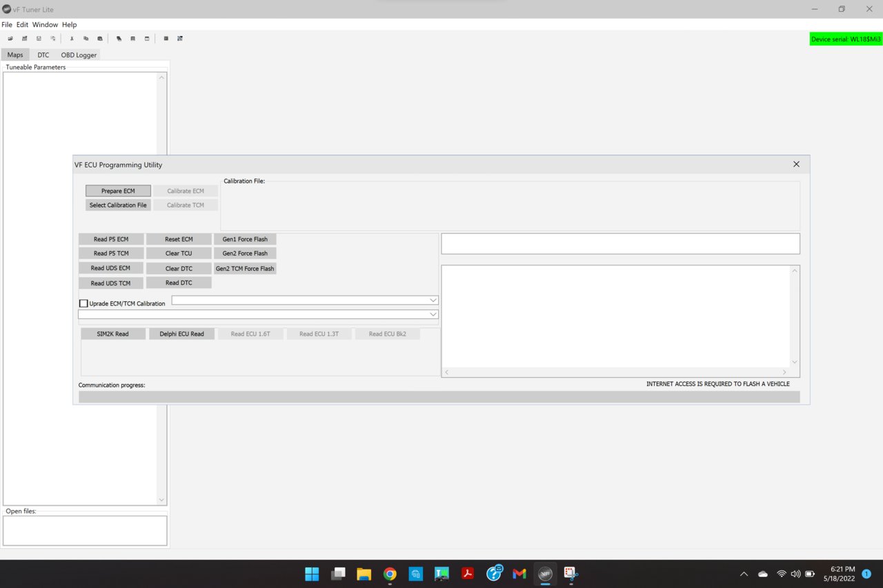Screen dimensions: 883x588
Task: Click the Tile vertically toolbar icon
Action: 147,39
